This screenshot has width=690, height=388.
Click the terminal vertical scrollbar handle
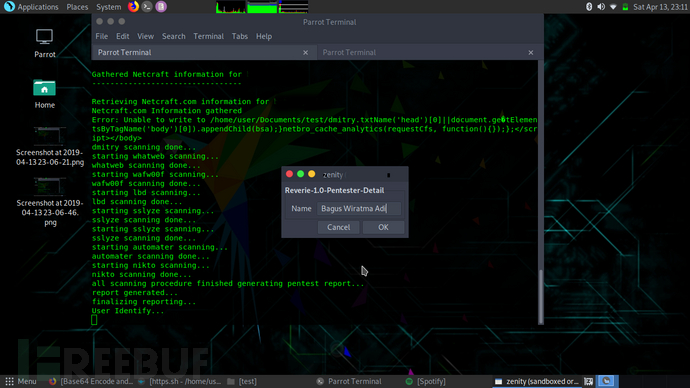[540, 296]
